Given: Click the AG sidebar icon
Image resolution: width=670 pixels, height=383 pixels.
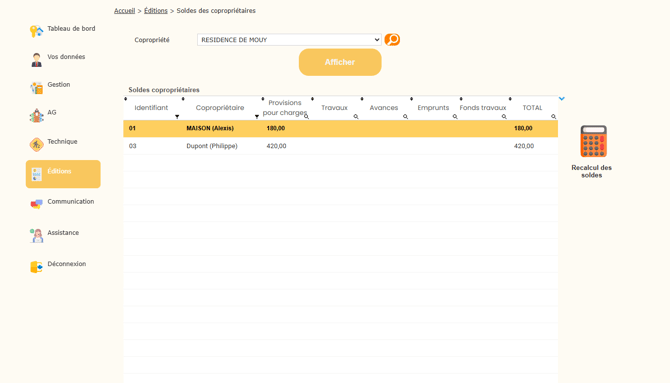Looking at the screenshot, I should [36, 115].
